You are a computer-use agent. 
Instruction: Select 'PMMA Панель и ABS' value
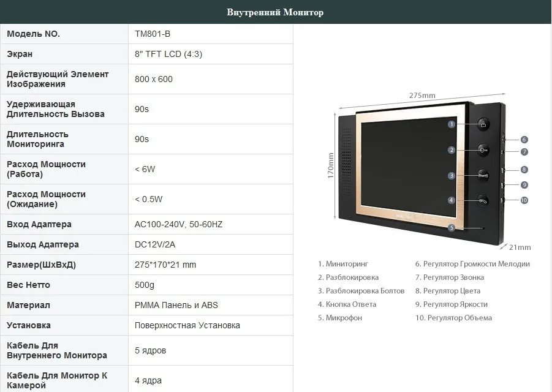click(x=176, y=305)
